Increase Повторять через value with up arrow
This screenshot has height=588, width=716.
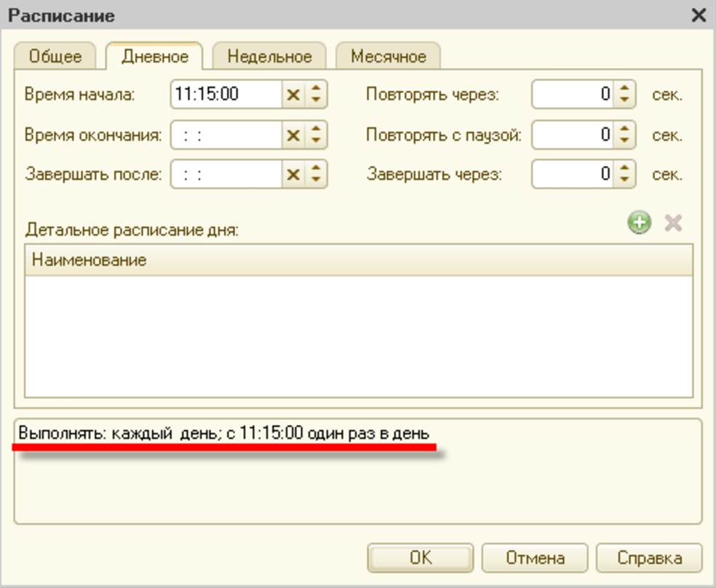pos(624,88)
